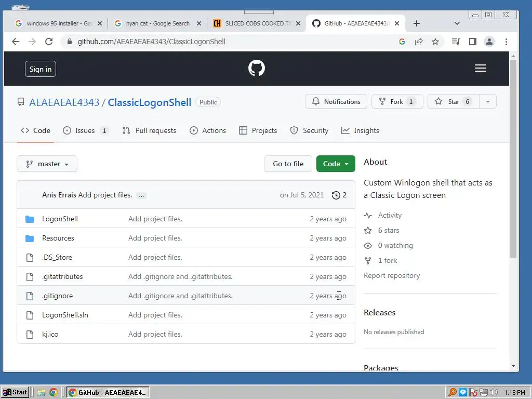This screenshot has height=399, width=532.
Task: Click the 6 stars link
Action: click(x=389, y=230)
